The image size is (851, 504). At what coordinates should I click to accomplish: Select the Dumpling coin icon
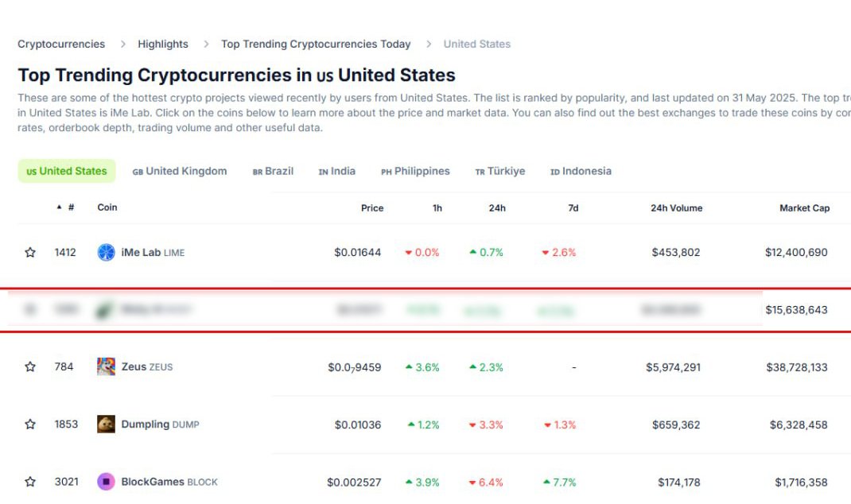coord(106,425)
